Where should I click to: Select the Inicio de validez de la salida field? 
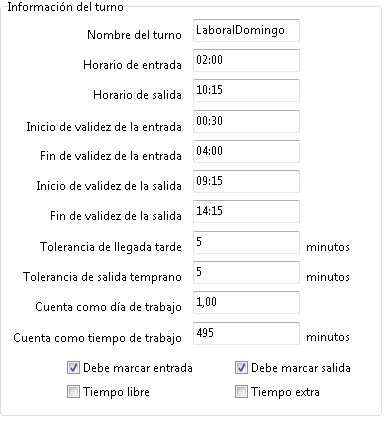pyautogui.click(x=246, y=181)
